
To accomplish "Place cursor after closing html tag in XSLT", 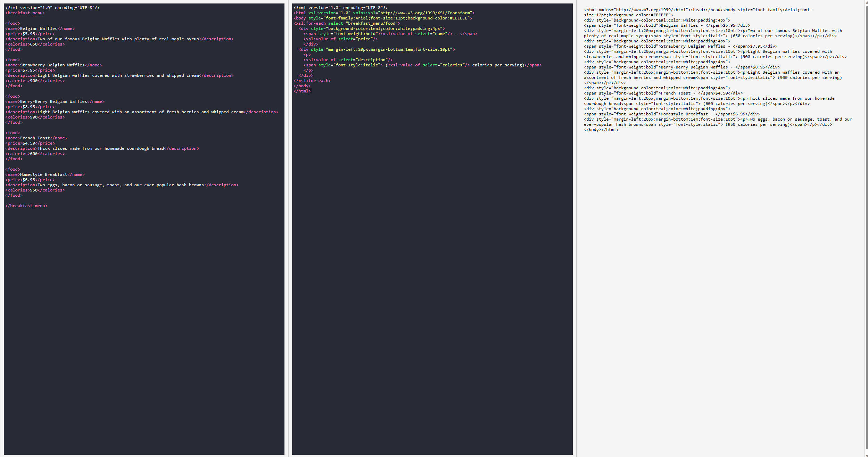I will tap(311, 91).
